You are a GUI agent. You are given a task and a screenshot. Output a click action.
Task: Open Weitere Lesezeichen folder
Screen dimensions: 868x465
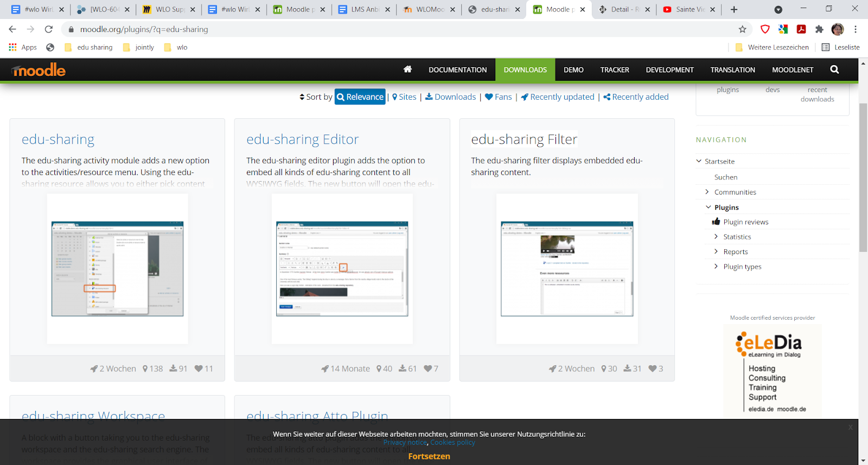pyautogui.click(x=772, y=47)
